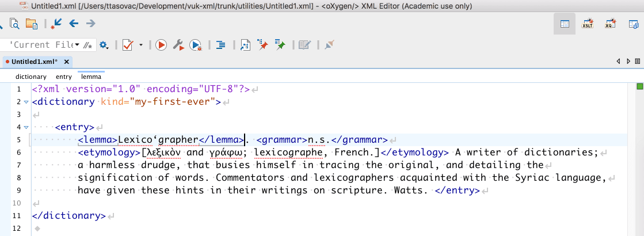Select the Untitled1.xml editor tab
Image resolution: width=644 pixels, height=236 pixels.
tap(33, 61)
